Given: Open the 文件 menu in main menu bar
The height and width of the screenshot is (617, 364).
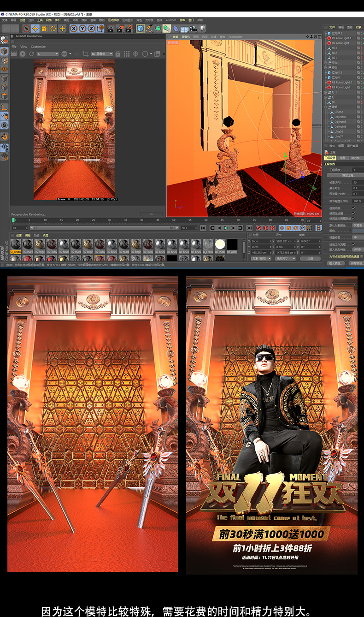Looking at the screenshot, I should [4, 20].
